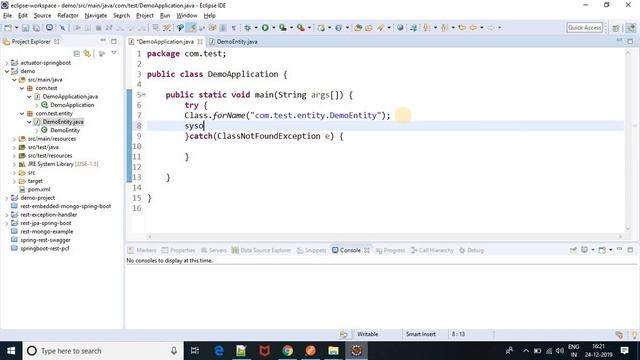Click Collapse All in Project Explorer
The height and width of the screenshot is (360, 640).
tap(76, 53)
